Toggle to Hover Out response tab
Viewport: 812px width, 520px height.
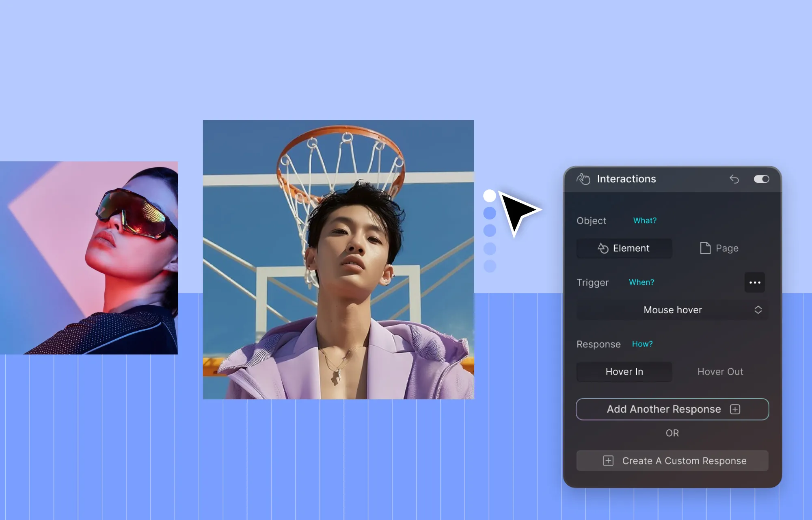tap(720, 371)
